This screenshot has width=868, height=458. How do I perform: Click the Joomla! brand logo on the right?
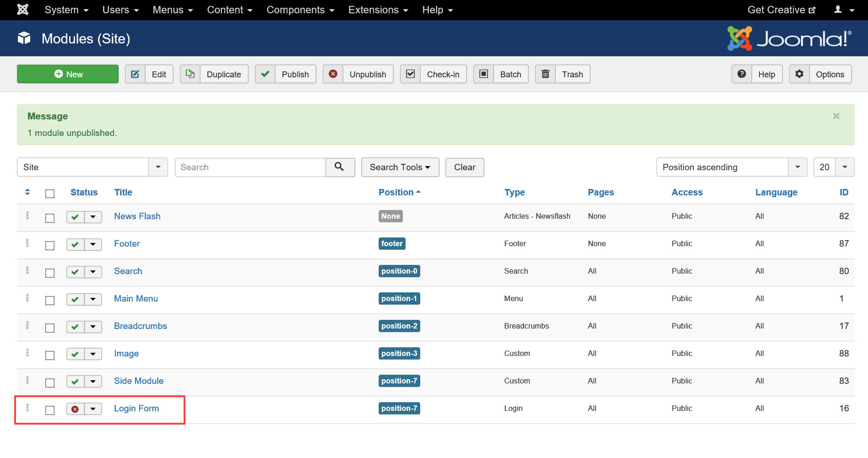point(789,38)
